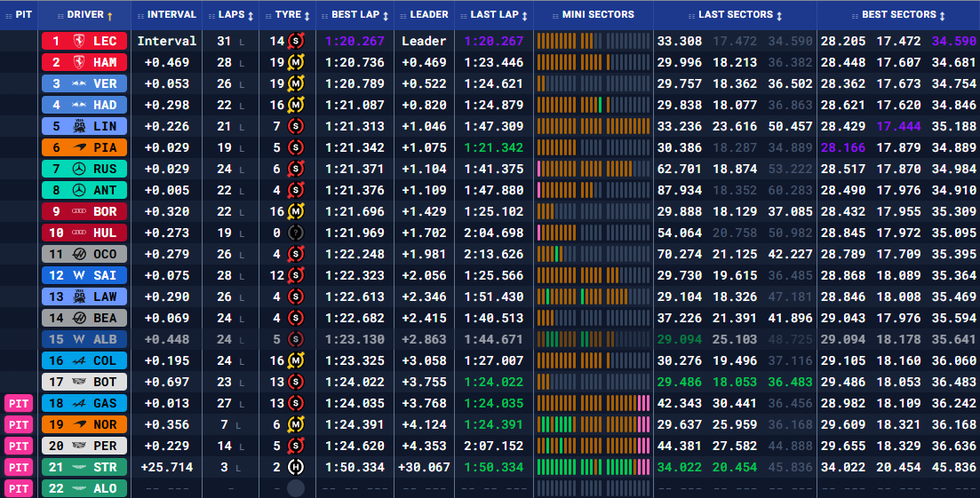Image resolution: width=980 pixels, height=498 pixels.
Task: Toggle the orange sort arrow on Driver header
Action: pyautogui.click(x=110, y=16)
